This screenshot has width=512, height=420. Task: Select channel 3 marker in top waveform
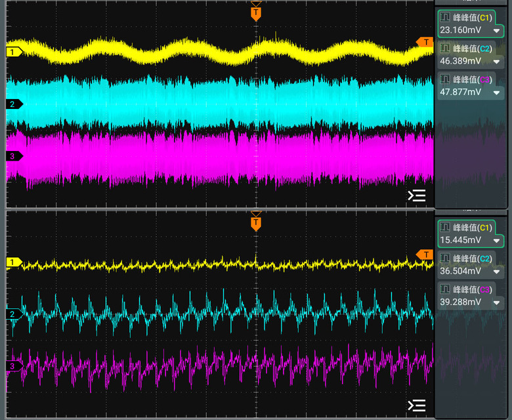click(x=14, y=156)
